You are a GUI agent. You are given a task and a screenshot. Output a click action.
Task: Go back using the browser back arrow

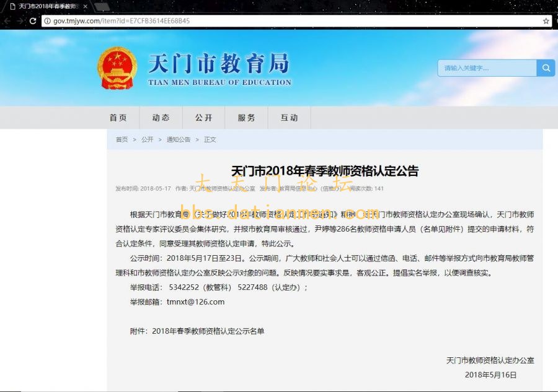(x=6, y=21)
